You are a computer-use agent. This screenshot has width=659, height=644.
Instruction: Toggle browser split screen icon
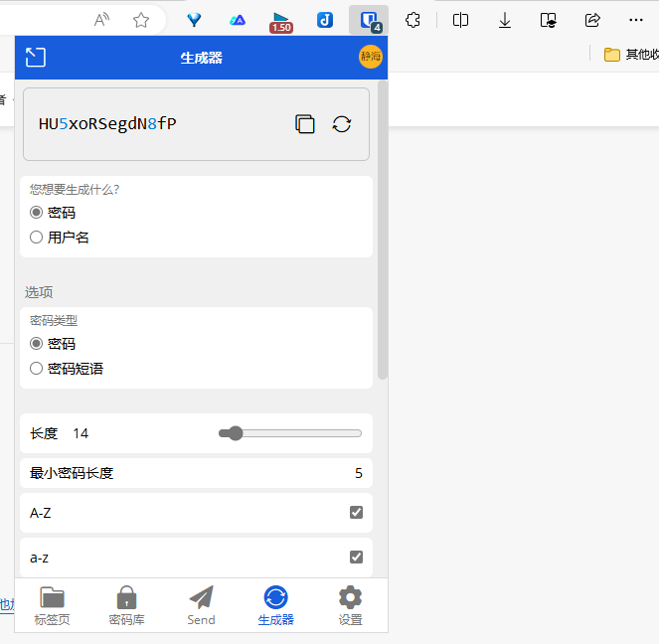click(460, 20)
